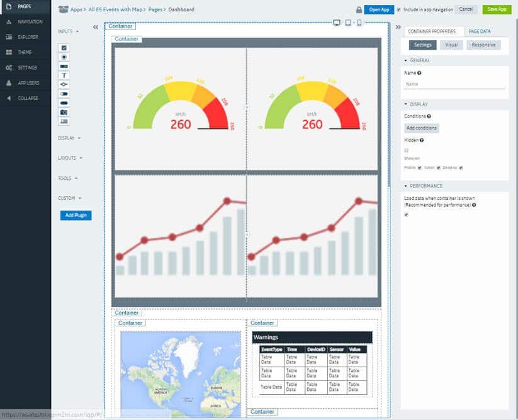Toggle the Include in app navigation checkbox

coord(398,10)
